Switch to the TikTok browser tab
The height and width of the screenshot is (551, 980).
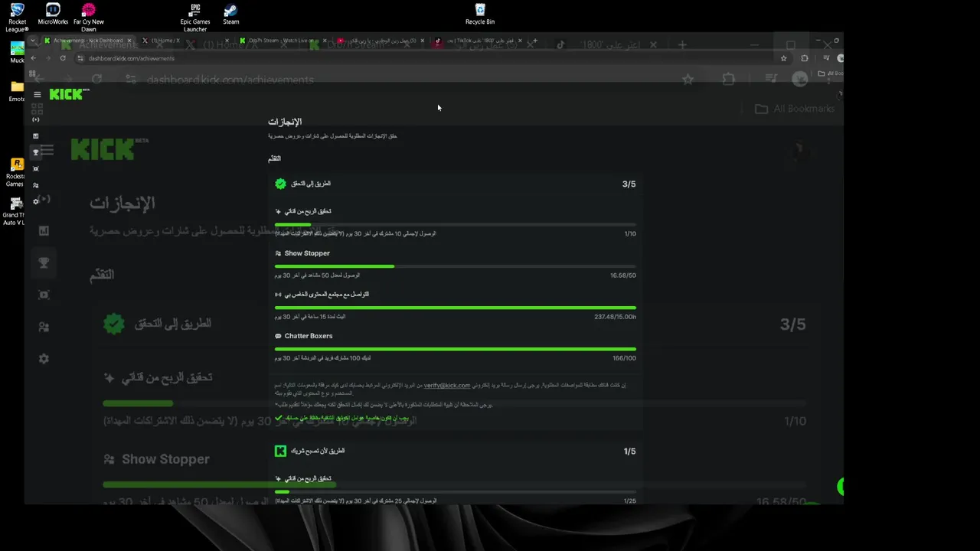(479, 41)
